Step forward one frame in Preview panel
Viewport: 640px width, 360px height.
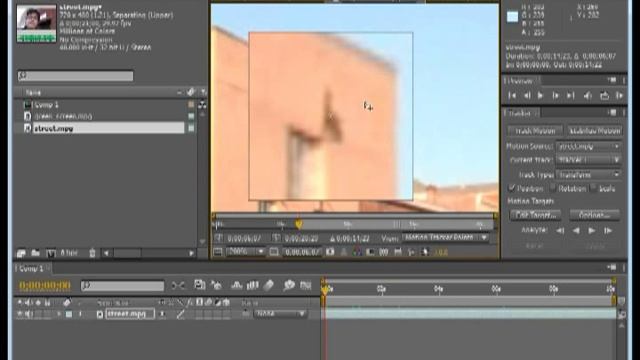(x=555, y=96)
